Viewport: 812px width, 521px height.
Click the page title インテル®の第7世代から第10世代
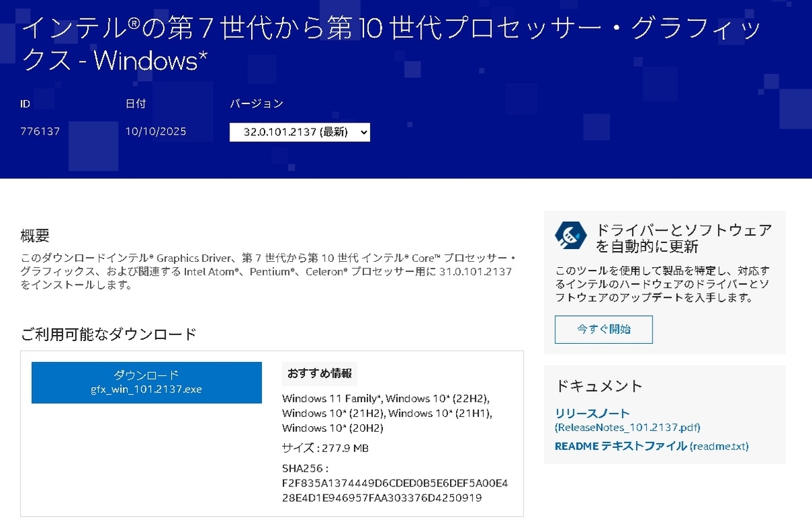pos(391,43)
